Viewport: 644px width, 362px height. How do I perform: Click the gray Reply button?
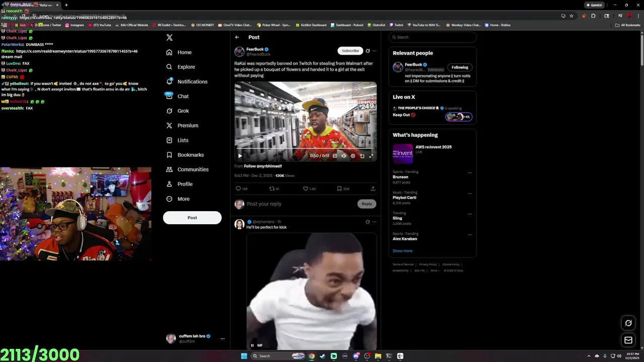[x=367, y=204]
